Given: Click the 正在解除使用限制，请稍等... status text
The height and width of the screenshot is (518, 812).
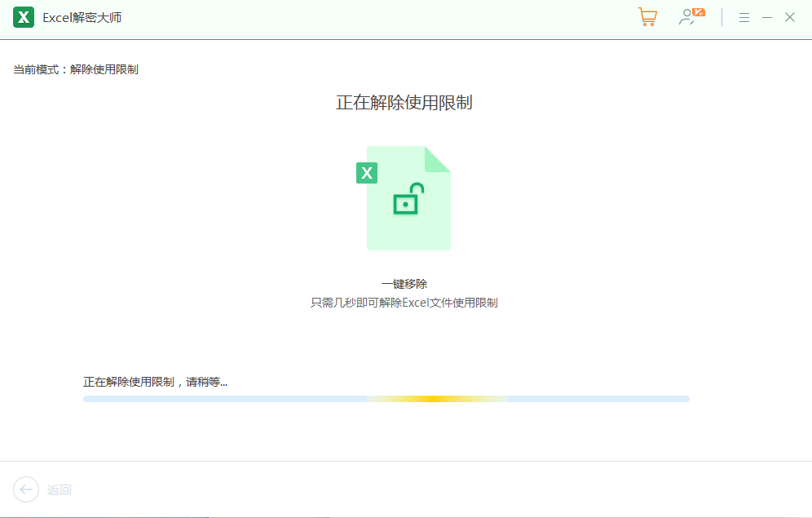Looking at the screenshot, I should tap(156, 383).
